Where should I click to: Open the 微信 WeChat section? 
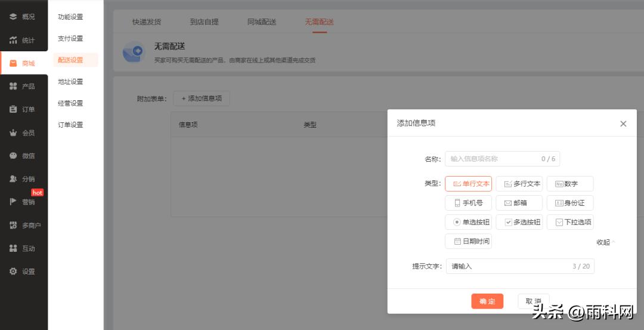23,156
